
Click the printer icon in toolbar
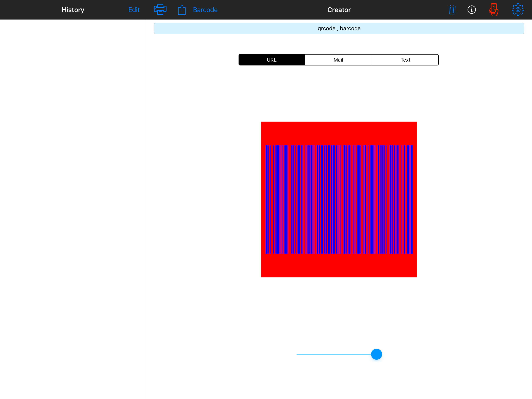coord(160,10)
